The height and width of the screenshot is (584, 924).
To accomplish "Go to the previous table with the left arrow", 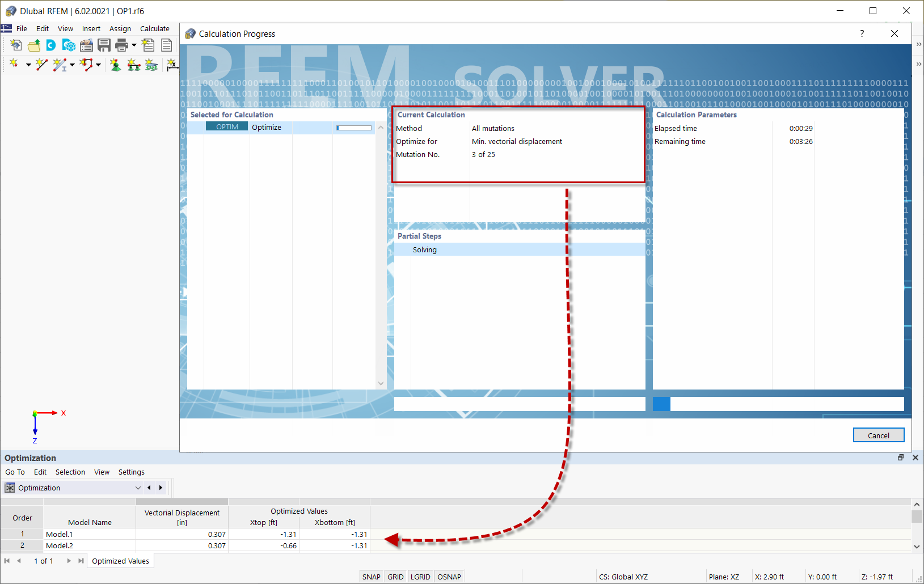I will pyautogui.click(x=149, y=488).
